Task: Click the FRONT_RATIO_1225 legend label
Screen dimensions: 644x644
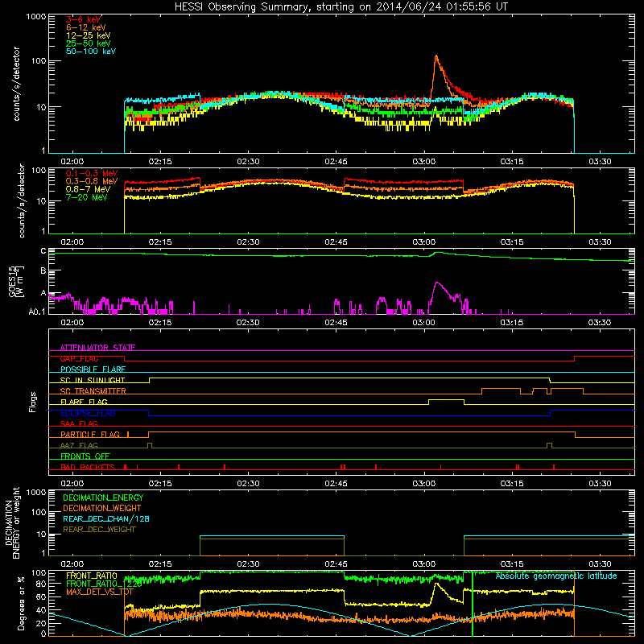Action: (x=104, y=584)
